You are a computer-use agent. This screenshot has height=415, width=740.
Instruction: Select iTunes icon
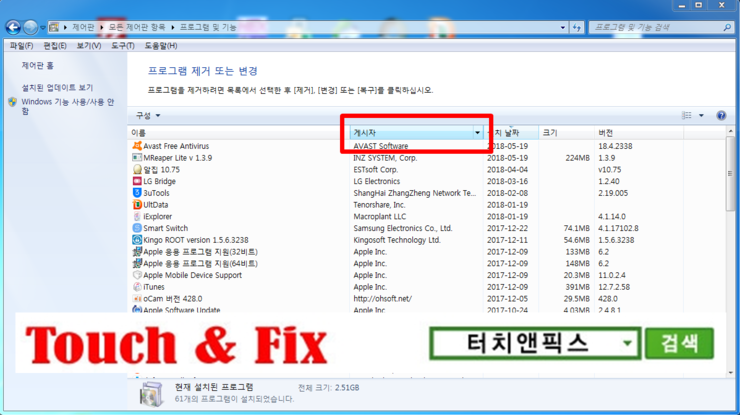click(x=137, y=287)
